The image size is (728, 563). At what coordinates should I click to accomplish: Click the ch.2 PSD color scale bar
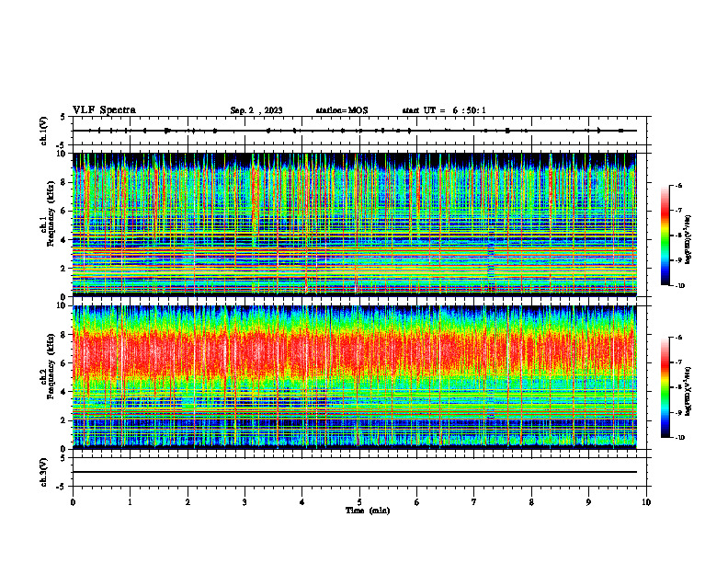pyautogui.click(x=665, y=387)
